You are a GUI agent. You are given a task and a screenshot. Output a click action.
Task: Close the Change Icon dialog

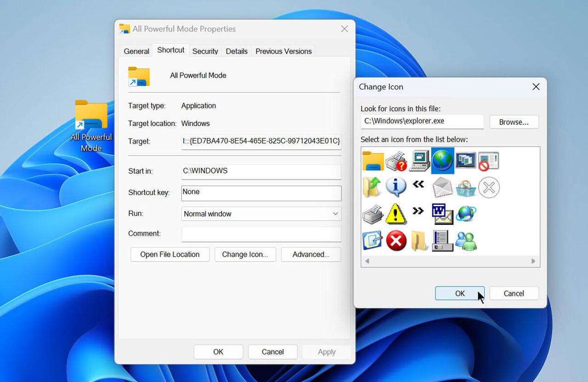click(x=536, y=87)
